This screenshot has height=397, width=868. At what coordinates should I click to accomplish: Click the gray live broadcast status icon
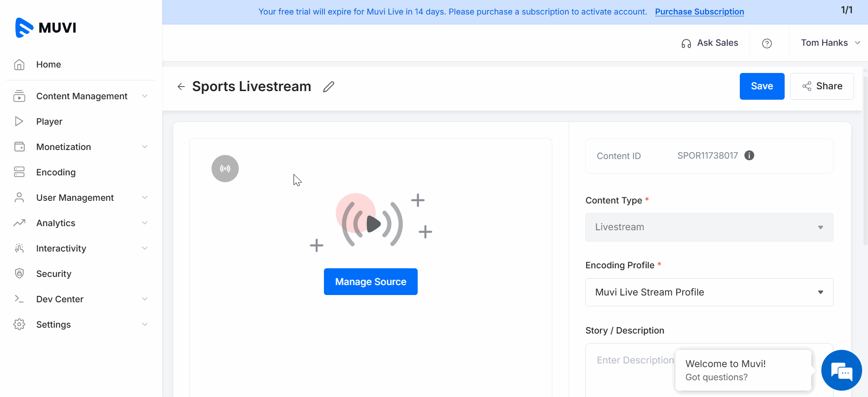[225, 169]
